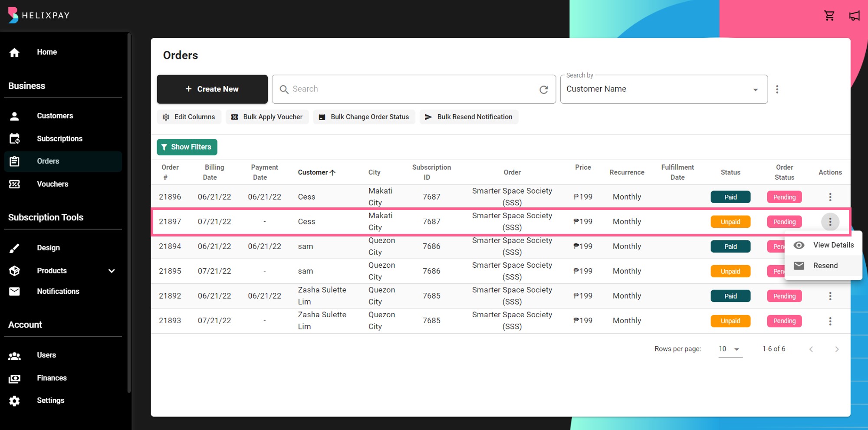This screenshot has width=868, height=430.
Task: Open more options beside Search by
Action: click(777, 89)
